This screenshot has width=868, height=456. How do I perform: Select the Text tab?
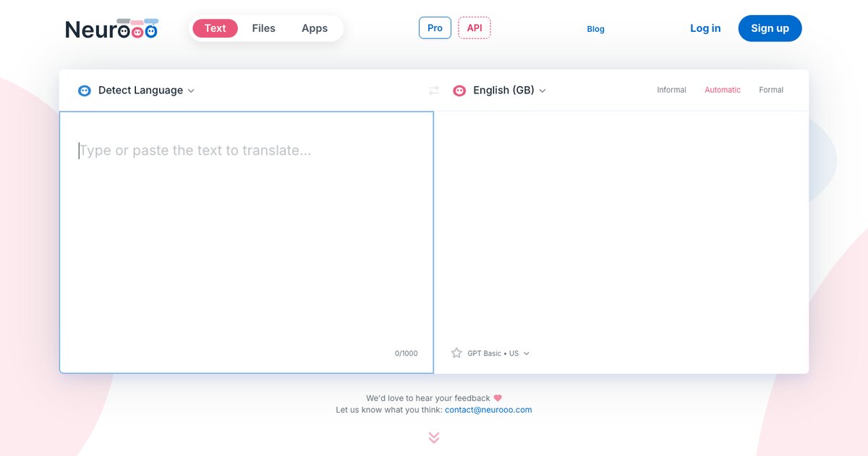pyautogui.click(x=215, y=28)
